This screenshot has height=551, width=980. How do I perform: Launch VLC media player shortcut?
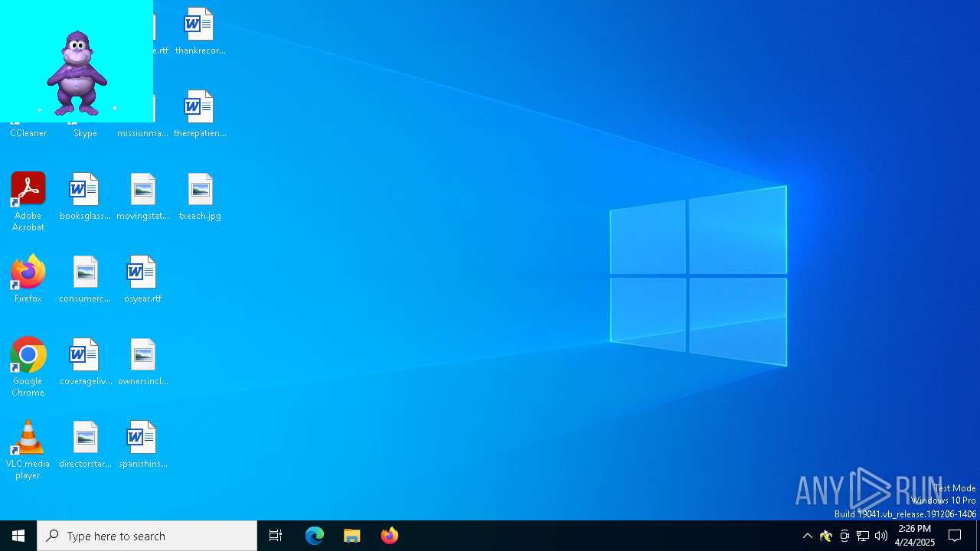[28, 450]
